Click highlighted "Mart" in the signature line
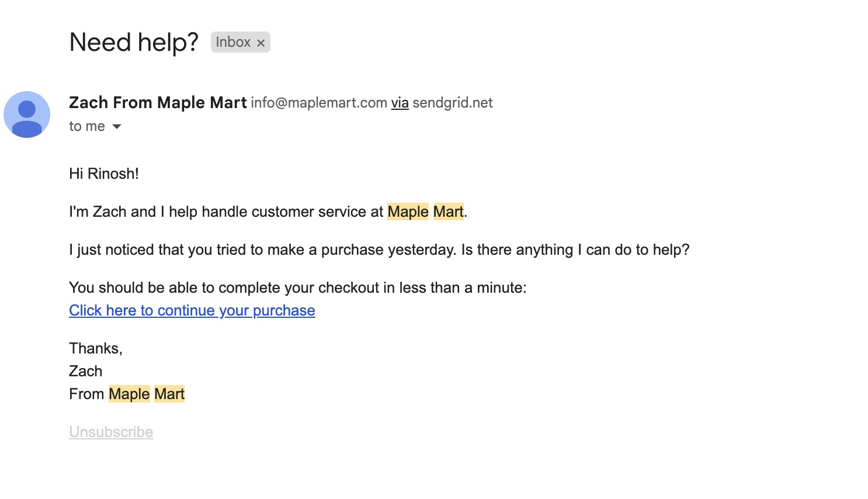This screenshot has height=499, width=868. (x=169, y=394)
